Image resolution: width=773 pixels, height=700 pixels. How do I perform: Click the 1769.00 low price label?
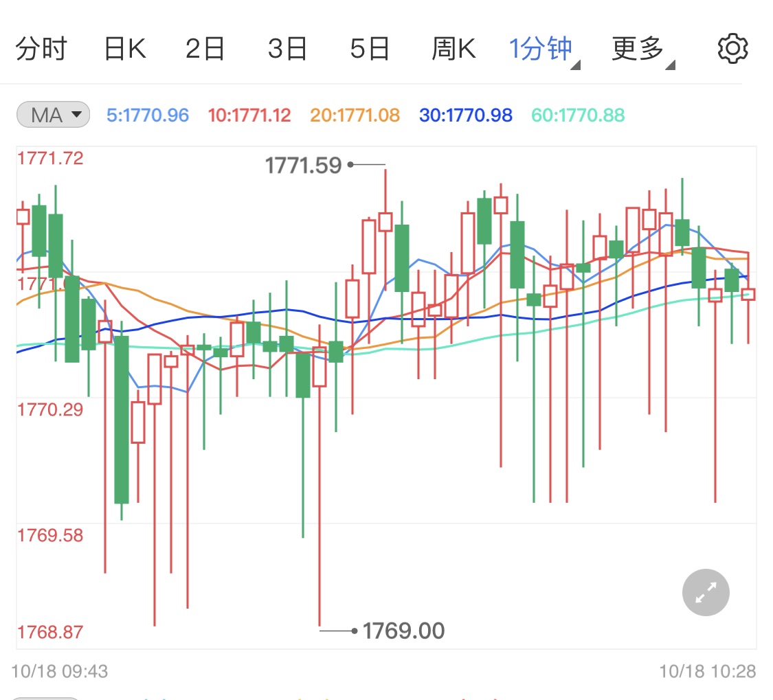click(403, 631)
